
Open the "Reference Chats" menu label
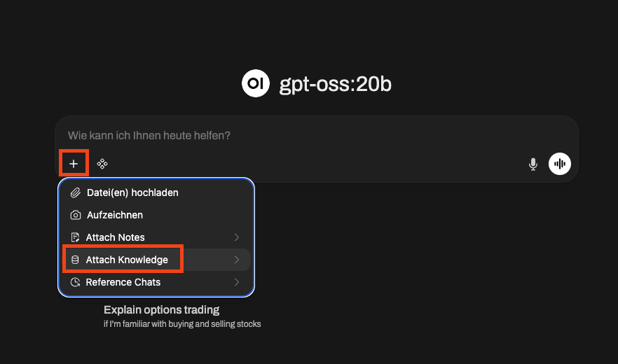pyautogui.click(x=123, y=282)
